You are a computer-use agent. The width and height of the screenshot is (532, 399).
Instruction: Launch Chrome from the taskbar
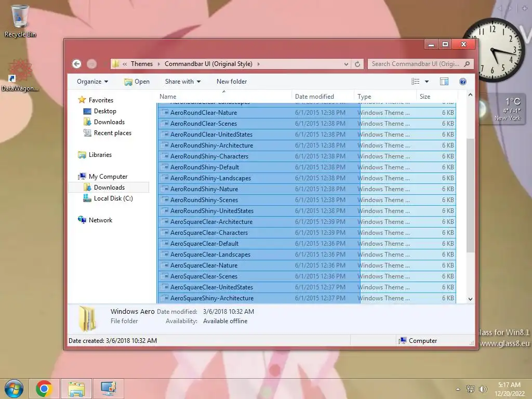pos(44,389)
